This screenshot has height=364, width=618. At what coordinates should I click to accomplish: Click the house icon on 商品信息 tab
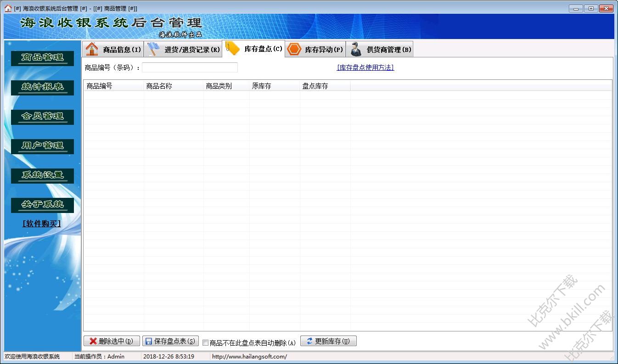coord(92,48)
